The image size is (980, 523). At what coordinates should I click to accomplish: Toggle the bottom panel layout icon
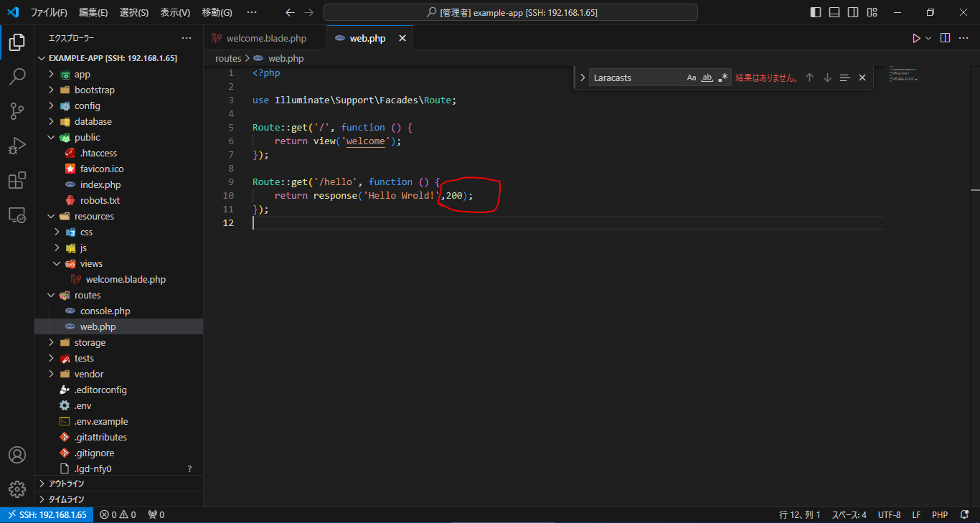click(x=834, y=12)
